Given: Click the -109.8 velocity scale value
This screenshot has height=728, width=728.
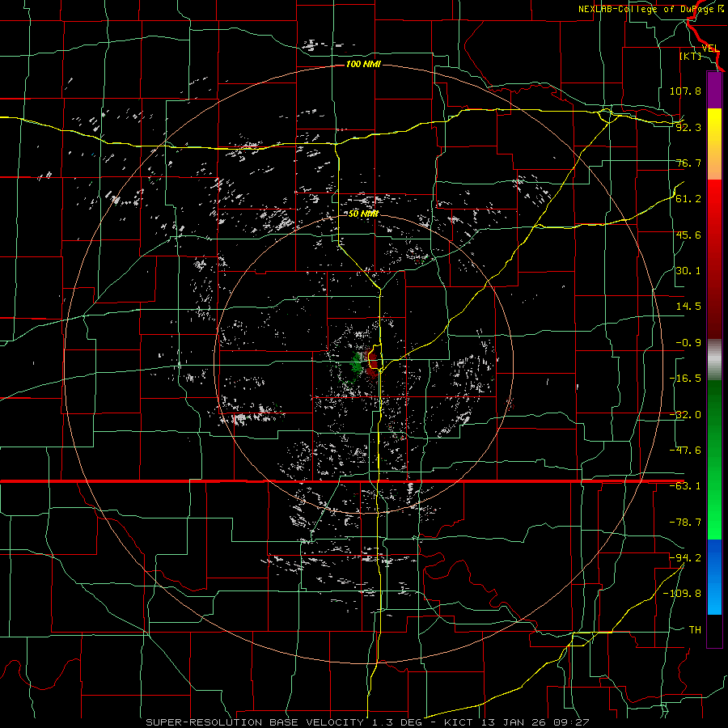Looking at the screenshot, I should pyautogui.click(x=682, y=594).
